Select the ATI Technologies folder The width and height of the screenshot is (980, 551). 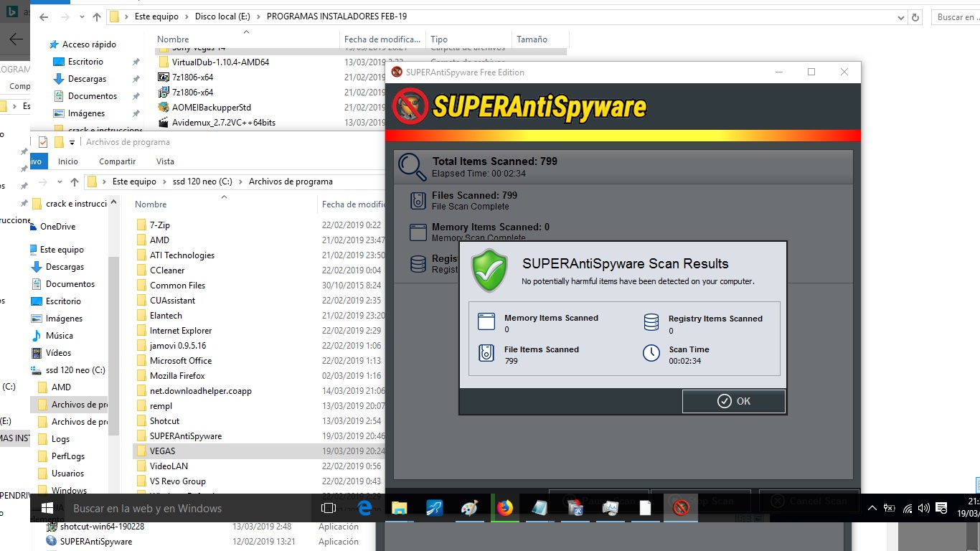[182, 255]
